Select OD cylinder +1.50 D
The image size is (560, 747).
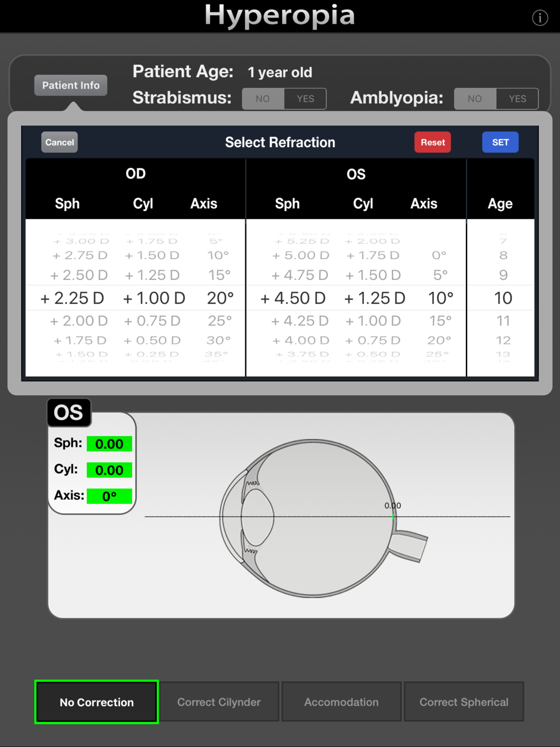[152, 255]
